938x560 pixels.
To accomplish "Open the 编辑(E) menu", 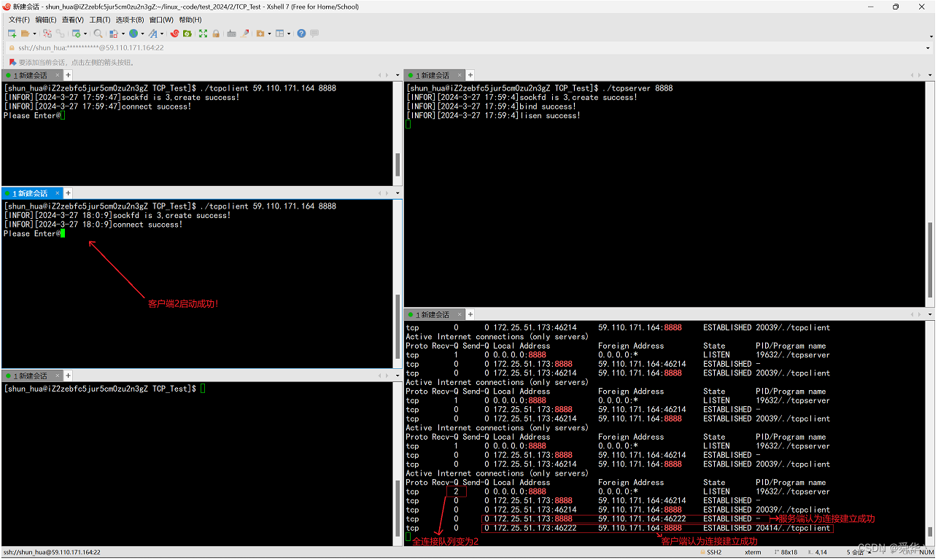I will [46, 20].
